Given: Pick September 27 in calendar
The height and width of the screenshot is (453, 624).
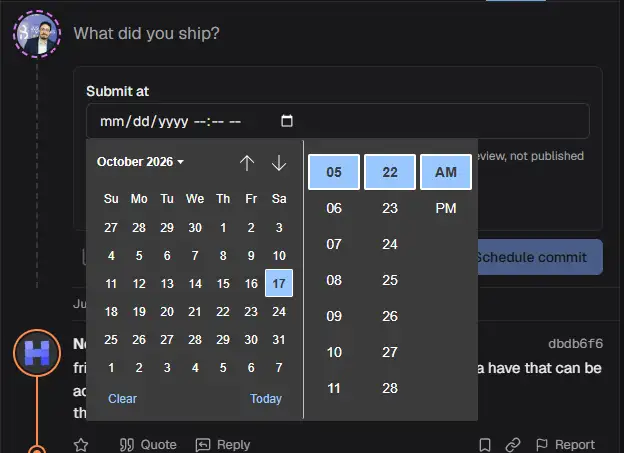Looking at the screenshot, I should 111,227.
